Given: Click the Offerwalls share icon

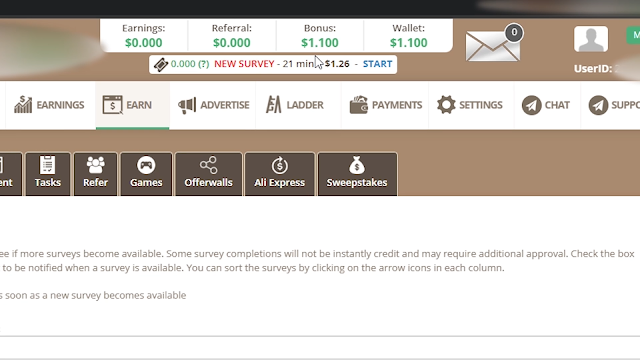Looking at the screenshot, I should click(x=209, y=165).
